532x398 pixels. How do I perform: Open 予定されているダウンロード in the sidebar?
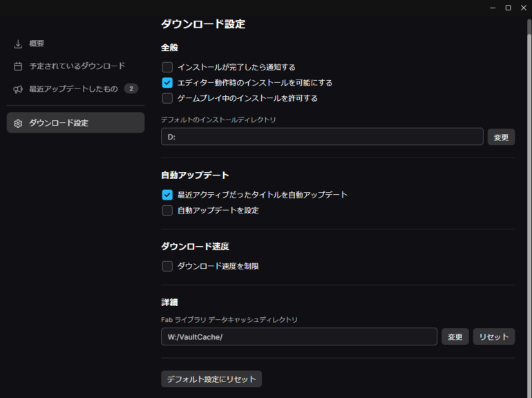[x=76, y=66]
